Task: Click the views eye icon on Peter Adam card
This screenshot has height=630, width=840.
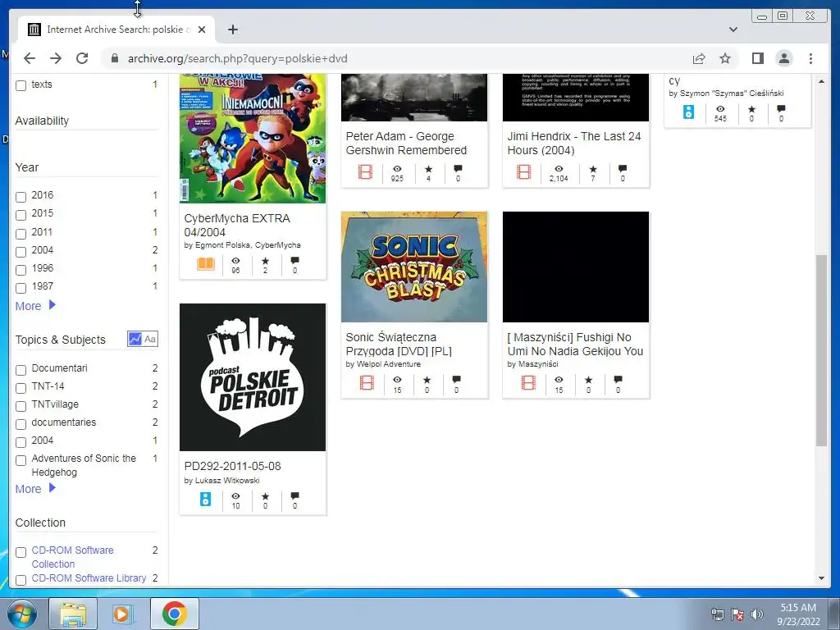Action: pyautogui.click(x=397, y=169)
